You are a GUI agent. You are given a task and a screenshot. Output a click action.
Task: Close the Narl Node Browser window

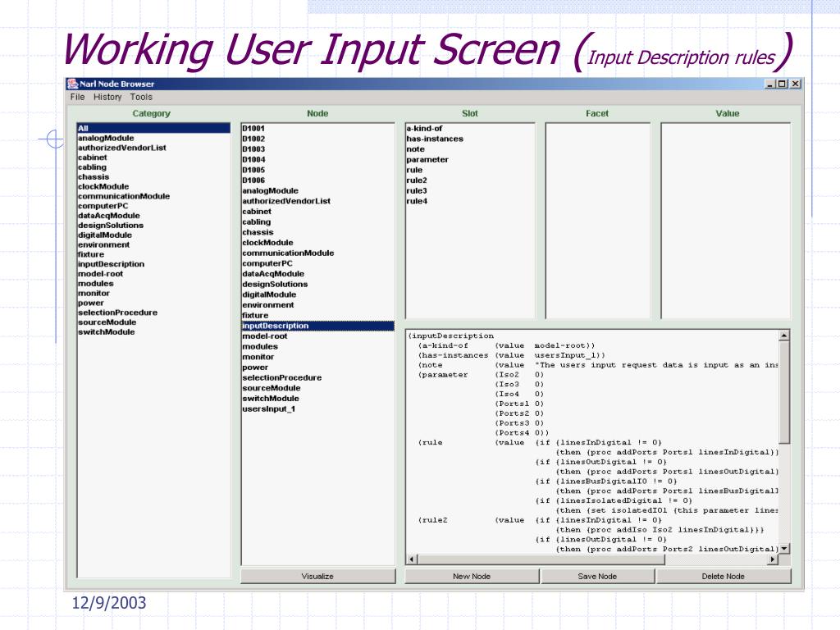[796, 84]
